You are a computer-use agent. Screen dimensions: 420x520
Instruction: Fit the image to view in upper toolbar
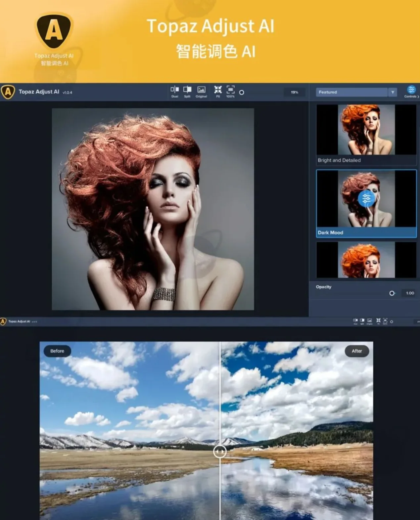pyautogui.click(x=218, y=92)
